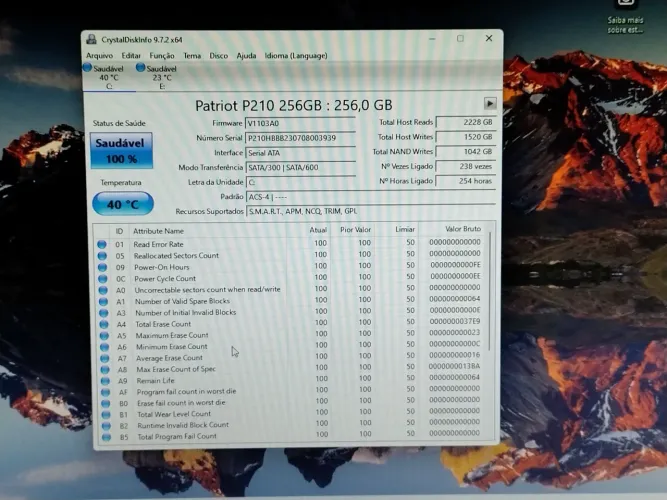Open the Disco menu
The width and height of the screenshot is (667, 500).
pyautogui.click(x=219, y=56)
